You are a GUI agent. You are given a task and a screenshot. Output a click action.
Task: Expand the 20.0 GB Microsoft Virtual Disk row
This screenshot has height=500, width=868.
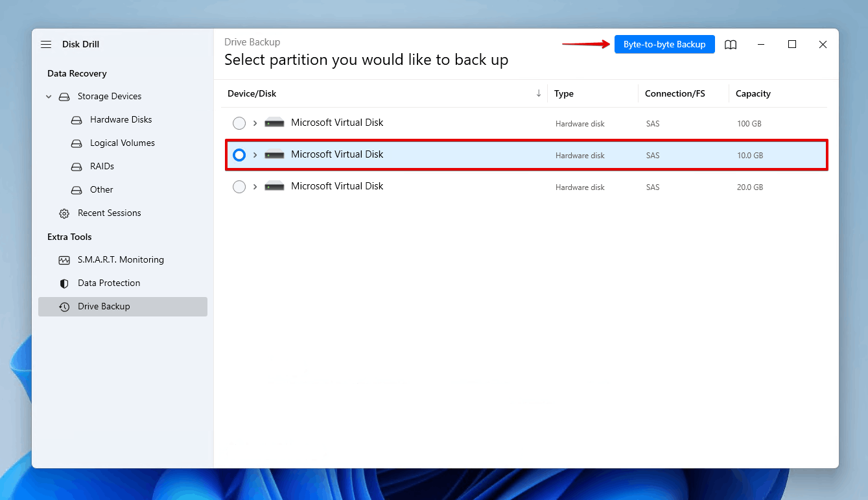(255, 186)
